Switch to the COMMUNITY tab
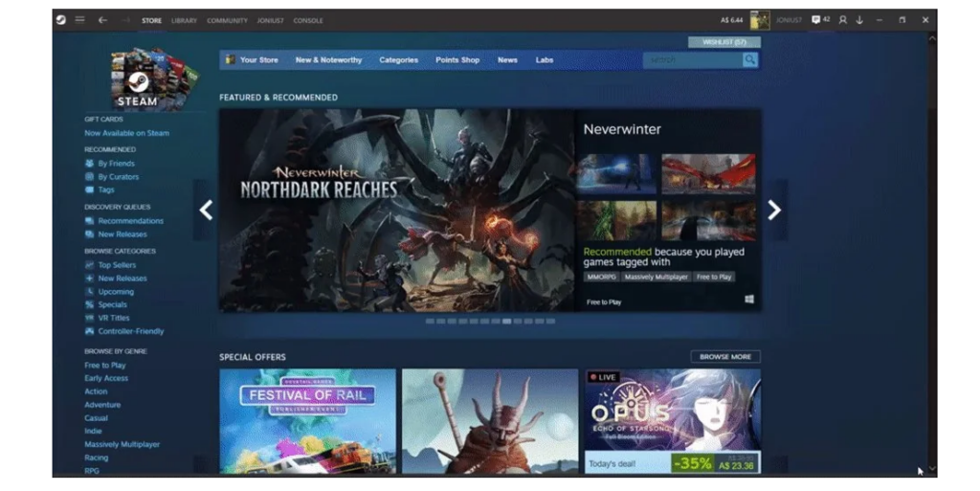Screen dimensions: 980x491 click(227, 21)
